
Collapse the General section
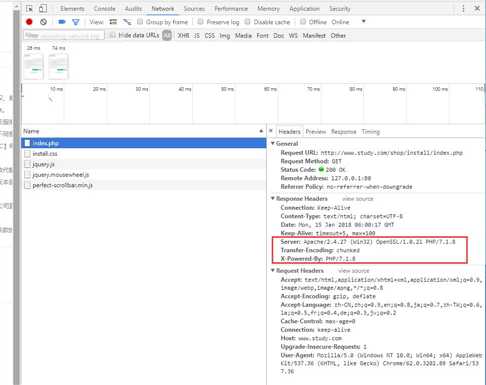[273, 143]
